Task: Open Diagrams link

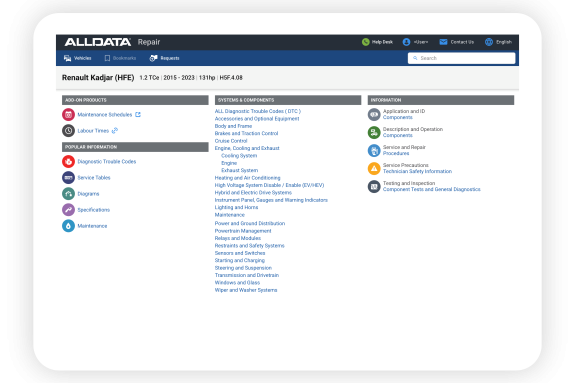Action: point(88,194)
